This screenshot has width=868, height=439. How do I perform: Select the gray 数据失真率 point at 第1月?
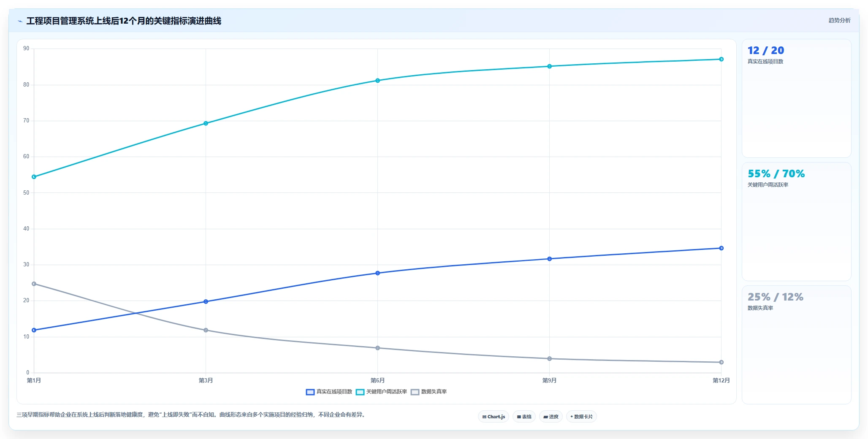click(34, 284)
